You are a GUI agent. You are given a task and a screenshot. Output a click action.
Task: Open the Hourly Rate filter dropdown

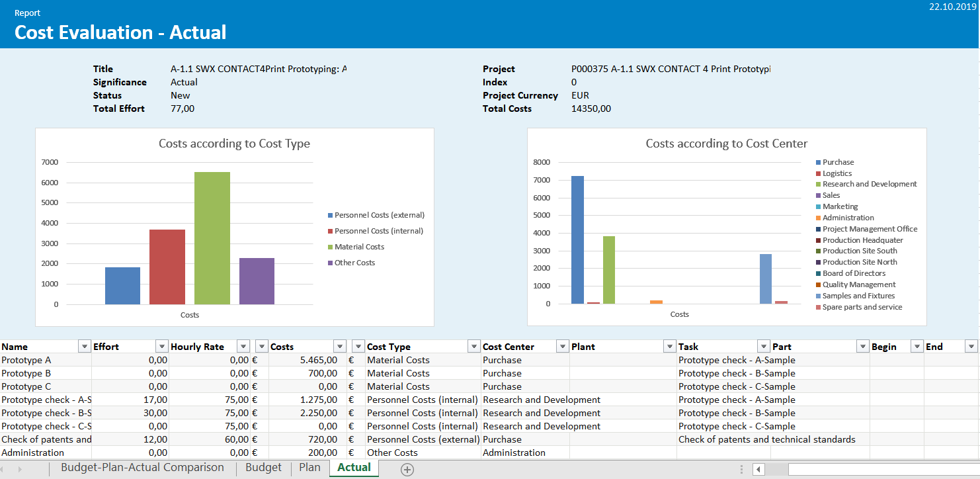pyautogui.click(x=243, y=346)
